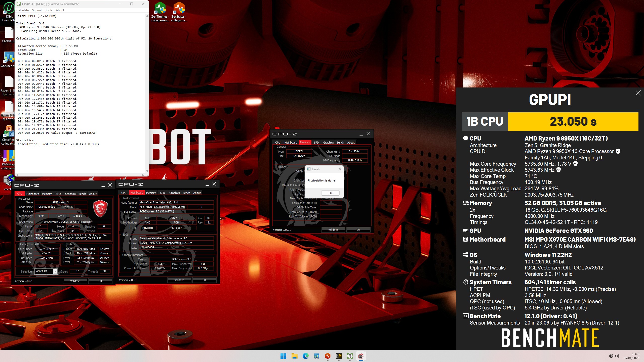This screenshot has width=644, height=362.
Task: Click Validate in CPU-Z Mainboard window
Action: [x=179, y=280]
